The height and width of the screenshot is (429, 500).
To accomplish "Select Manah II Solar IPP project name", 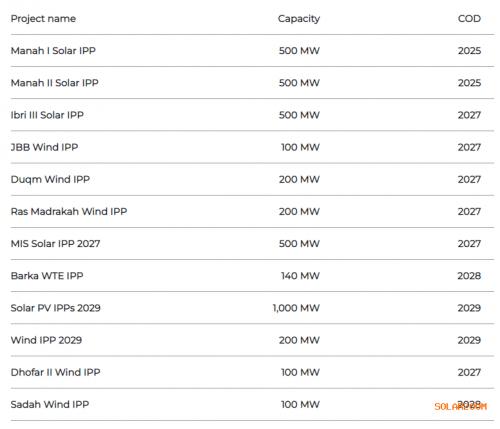I will pos(54,83).
